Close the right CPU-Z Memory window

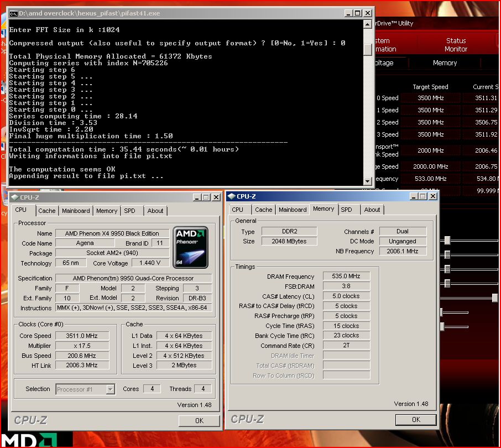click(x=433, y=196)
